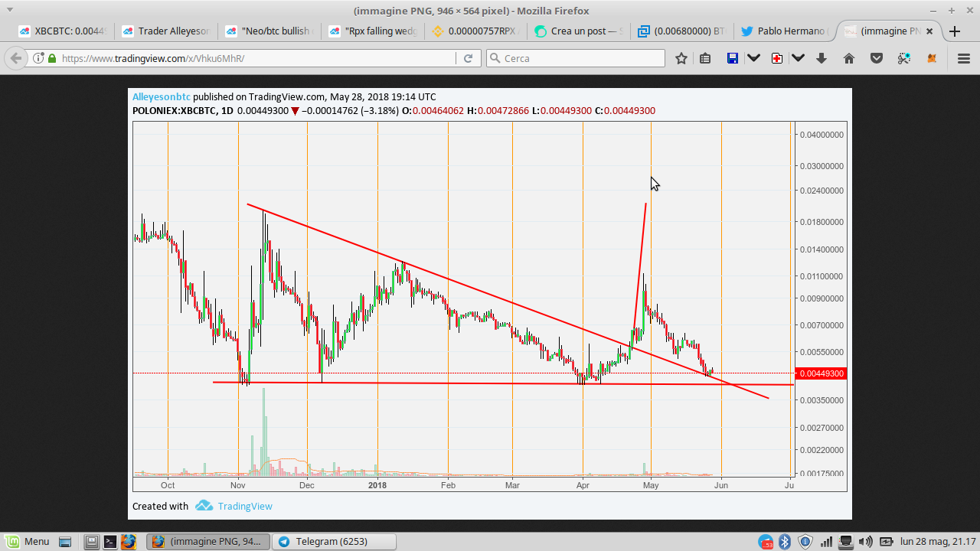Image resolution: width=980 pixels, height=551 pixels.
Task: Open the clock showing lun 28 mag, 21.17
Action: click(x=938, y=542)
